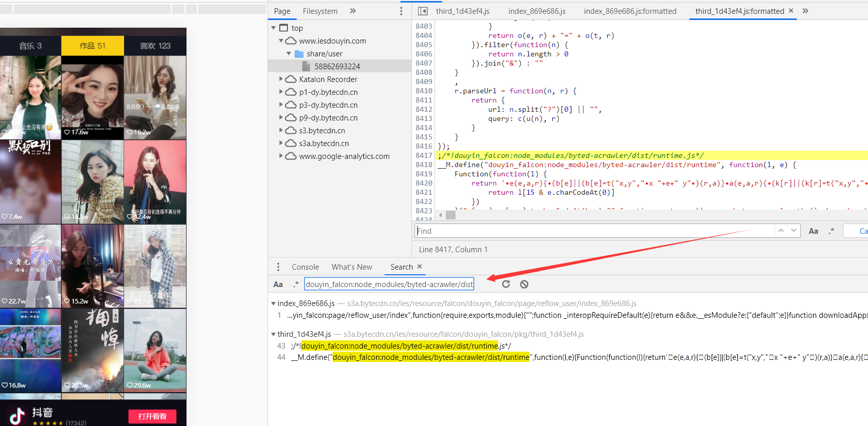Image resolution: width=868 pixels, height=426 pixels.
Task: Close the third_1d43ef4.js:formatted tab
Action: coord(791,11)
